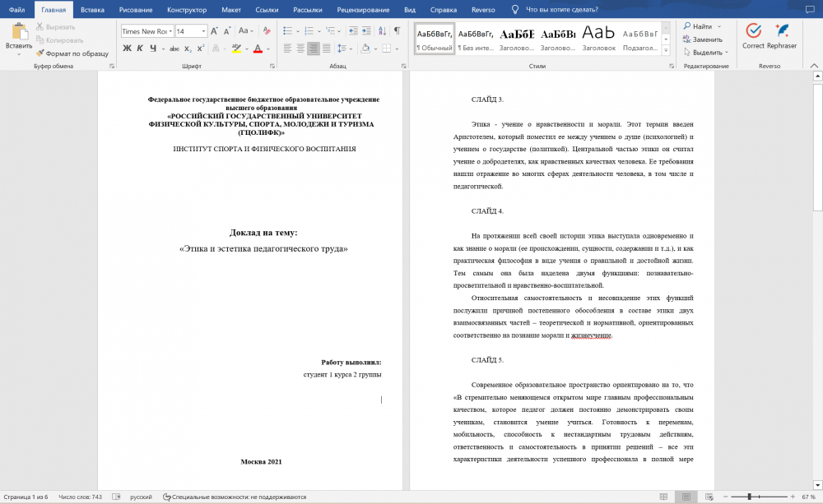Toggle the paragraph marks ¶ display
Viewport: 823px width, 504px height.
(x=398, y=31)
